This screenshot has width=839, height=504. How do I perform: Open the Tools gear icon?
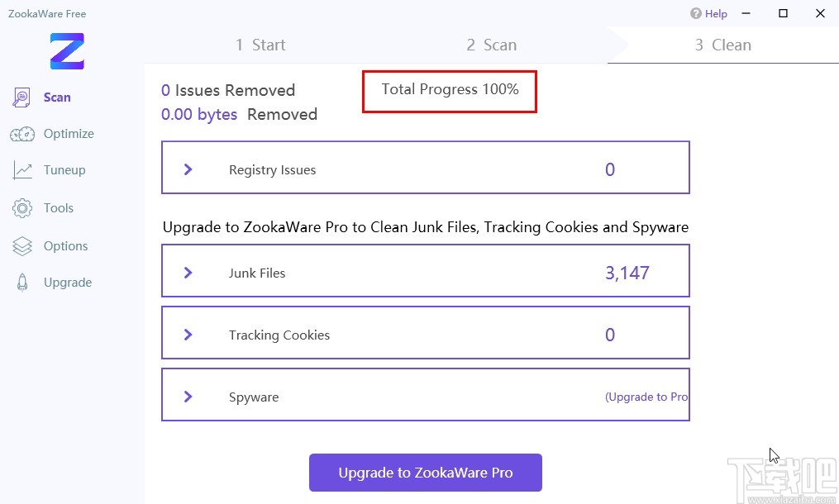(22, 208)
